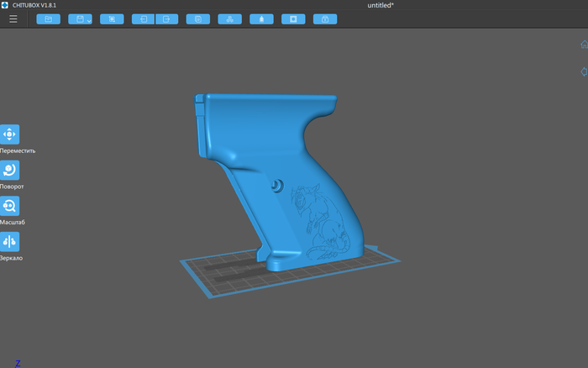Screen dimensions: 588x368
Task: Select the Переместить (Move) tool
Action: (x=9, y=134)
